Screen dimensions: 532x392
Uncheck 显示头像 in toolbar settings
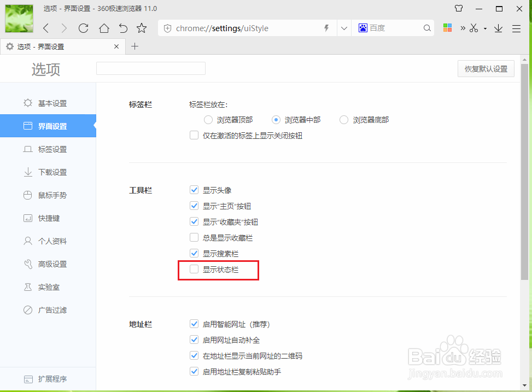pyautogui.click(x=194, y=190)
